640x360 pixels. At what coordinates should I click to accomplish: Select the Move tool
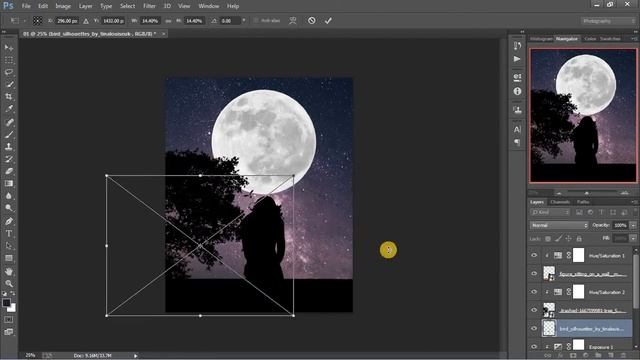click(9, 48)
